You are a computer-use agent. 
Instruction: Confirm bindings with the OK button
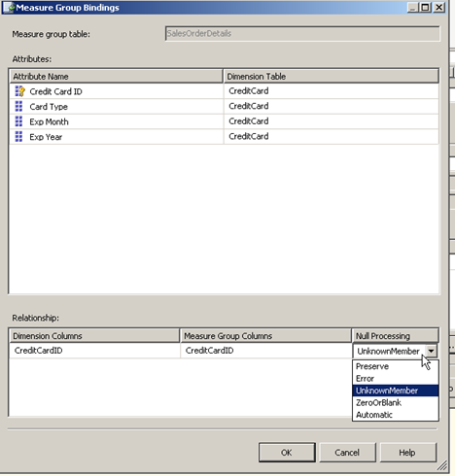[x=287, y=453]
